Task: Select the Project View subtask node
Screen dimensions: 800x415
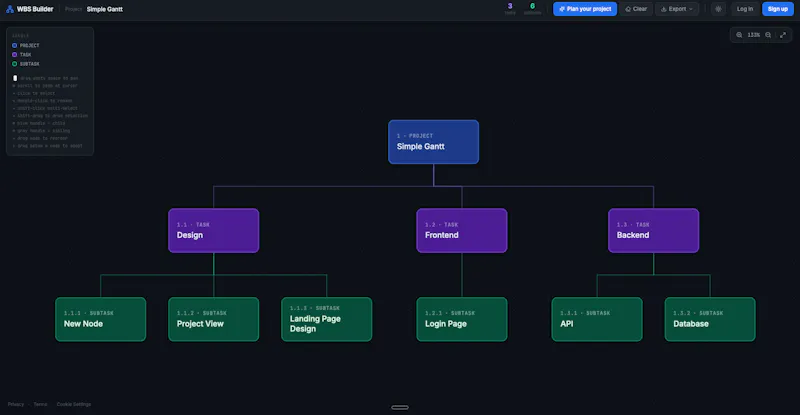Action: click(x=213, y=319)
